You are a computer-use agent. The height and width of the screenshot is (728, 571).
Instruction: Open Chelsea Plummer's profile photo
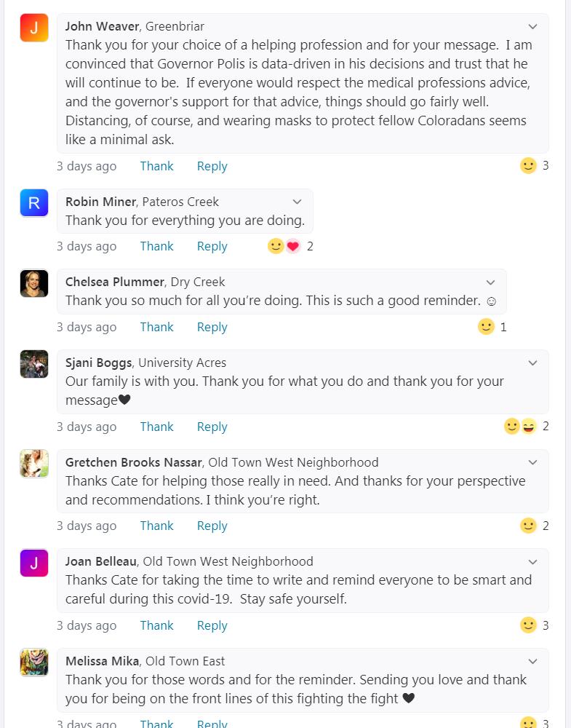pos(34,283)
